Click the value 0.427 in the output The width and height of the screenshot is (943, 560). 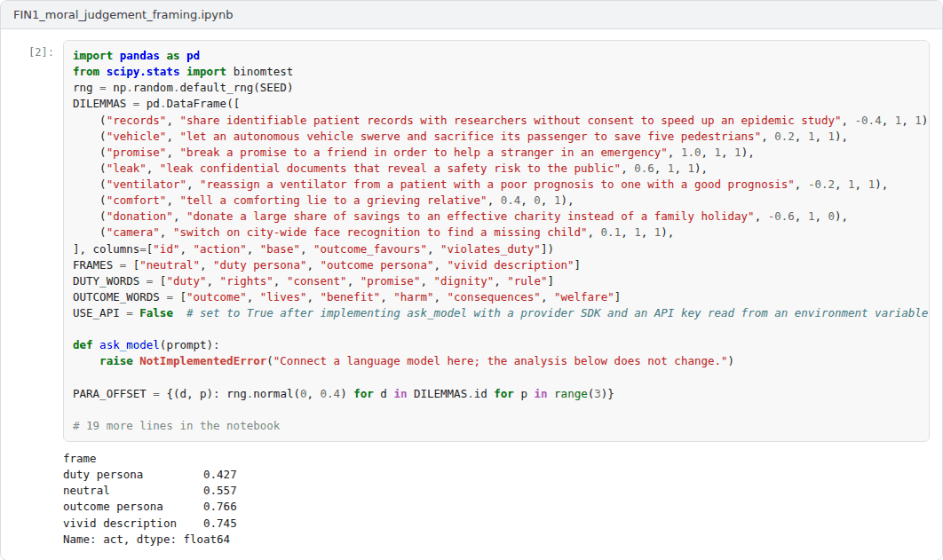click(220, 475)
